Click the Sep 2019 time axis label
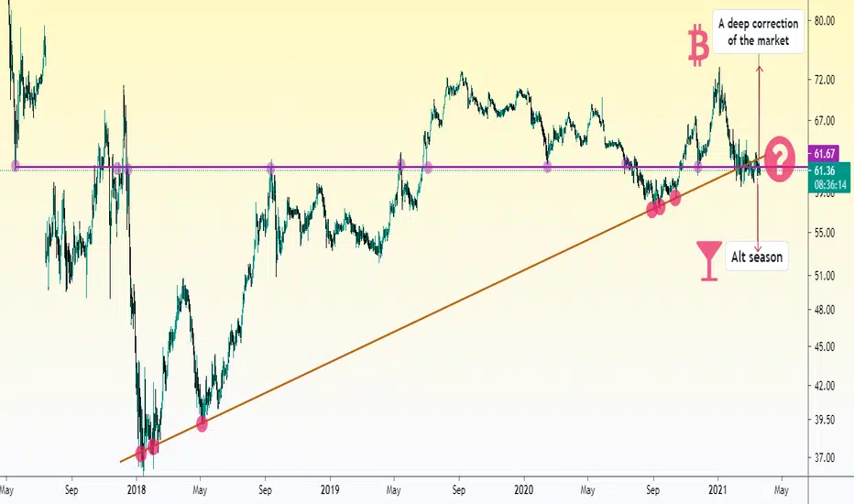The image size is (854, 504). (x=459, y=490)
